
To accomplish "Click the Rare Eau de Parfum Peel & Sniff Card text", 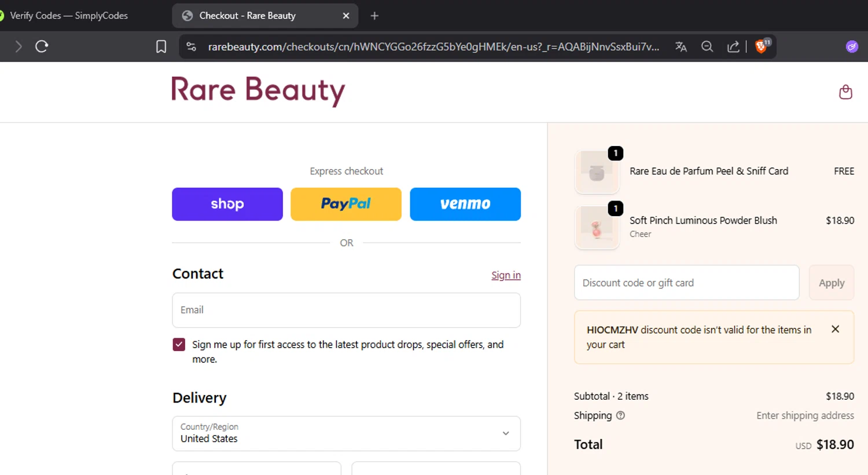I will (709, 171).
